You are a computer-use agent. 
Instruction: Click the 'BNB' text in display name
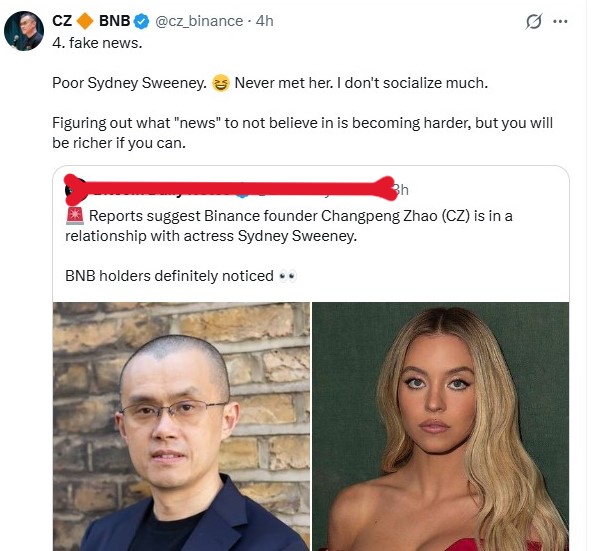tap(114, 21)
